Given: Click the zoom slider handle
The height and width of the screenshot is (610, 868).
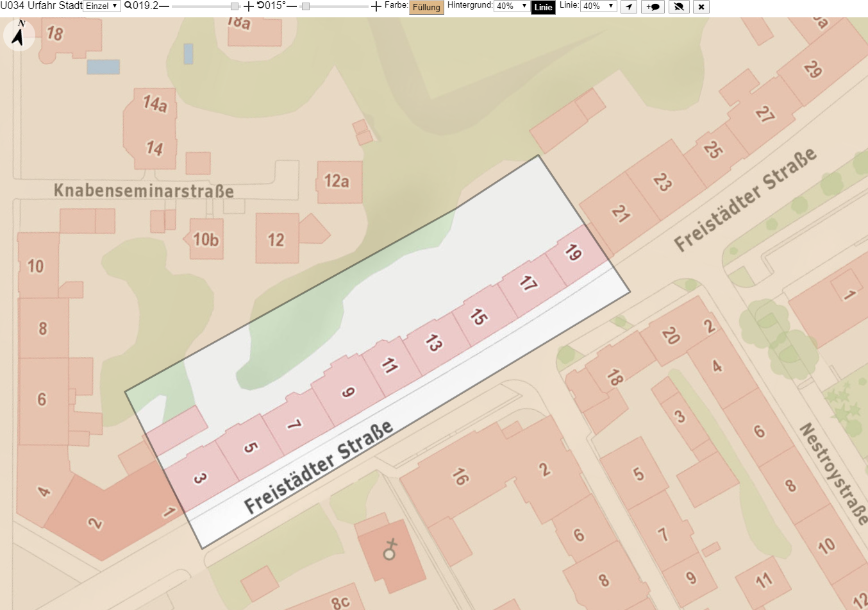Looking at the screenshot, I should coord(235,6).
